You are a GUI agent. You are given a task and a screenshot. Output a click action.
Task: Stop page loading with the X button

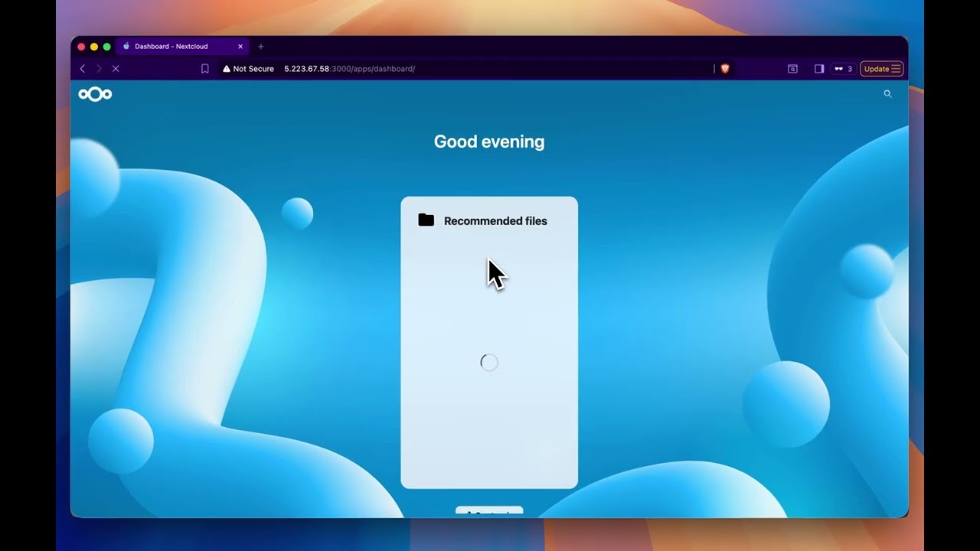click(x=116, y=69)
